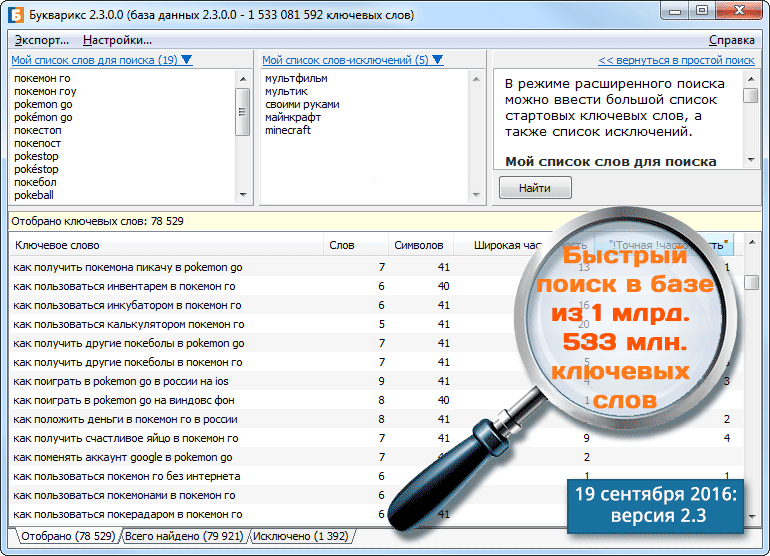Image resolution: width=770 pixels, height=556 pixels.
Task: Select 'мультик' in exclusions list
Action: [x=286, y=91]
